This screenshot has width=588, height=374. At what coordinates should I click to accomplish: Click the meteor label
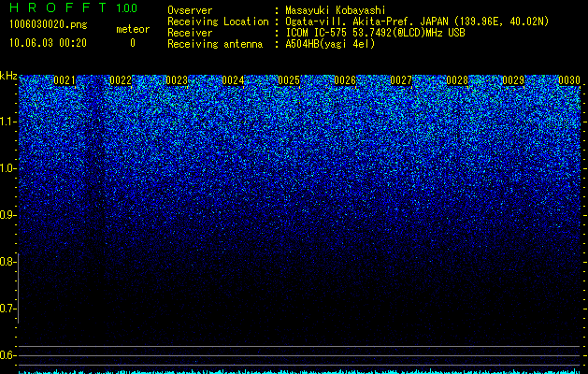click(x=133, y=29)
